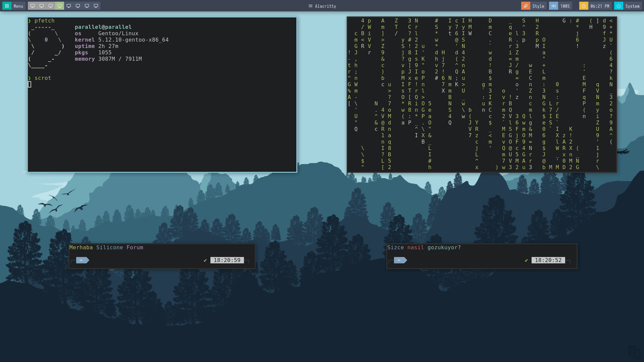Click the checkmark beside 18:20:52

(526, 260)
